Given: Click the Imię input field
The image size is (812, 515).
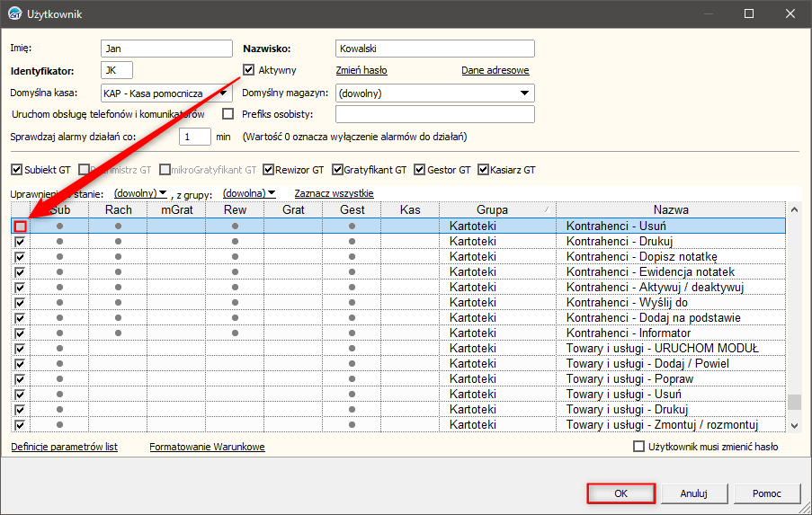Looking at the screenshot, I should (x=166, y=49).
